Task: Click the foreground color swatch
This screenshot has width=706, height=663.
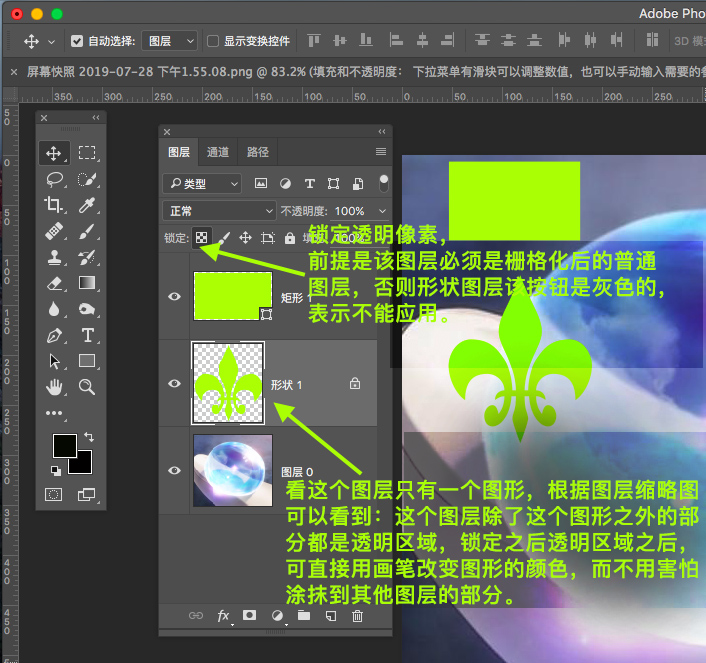Action: 63,445
